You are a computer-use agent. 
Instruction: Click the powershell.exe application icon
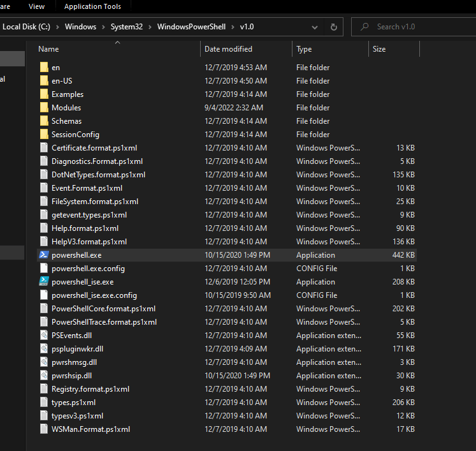click(44, 255)
